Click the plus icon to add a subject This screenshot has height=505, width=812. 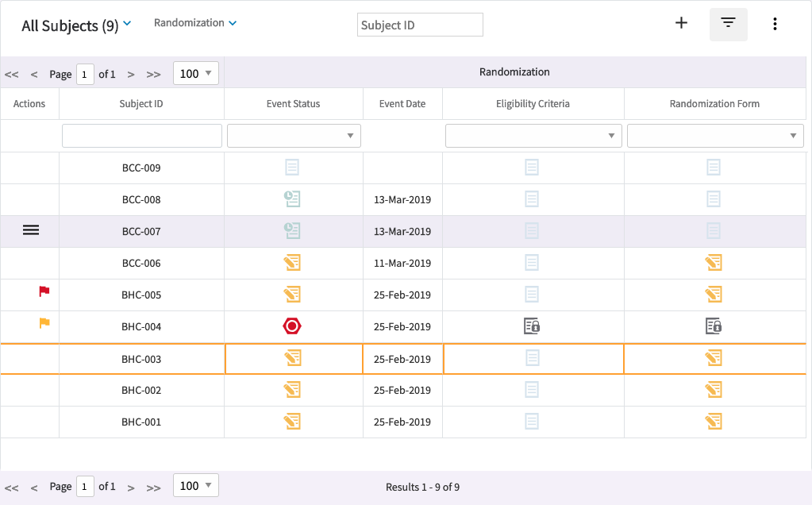coord(680,24)
